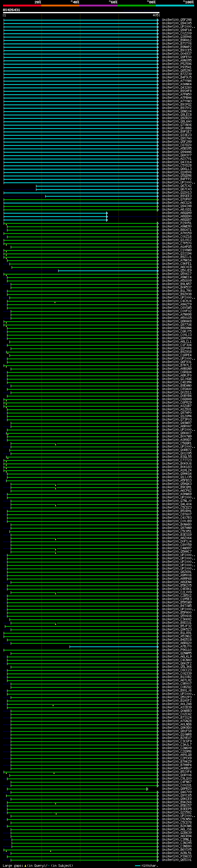
Task: Select the UniRef100_Q50JE9 label
Action: (x=177, y=271)
